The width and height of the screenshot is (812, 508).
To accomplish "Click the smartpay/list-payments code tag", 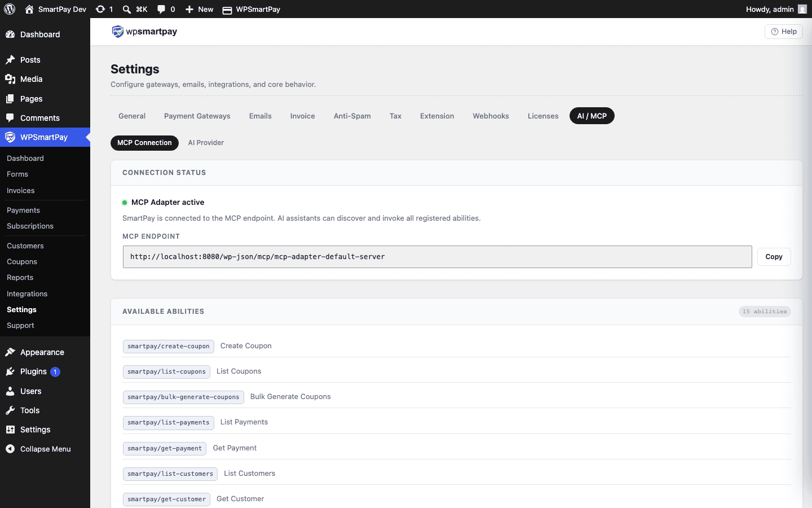I will [169, 423].
